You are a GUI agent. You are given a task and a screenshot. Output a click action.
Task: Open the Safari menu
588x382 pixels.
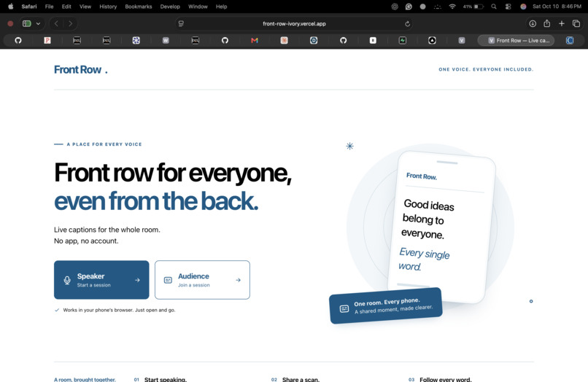pyautogui.click(x=29, y=7)
